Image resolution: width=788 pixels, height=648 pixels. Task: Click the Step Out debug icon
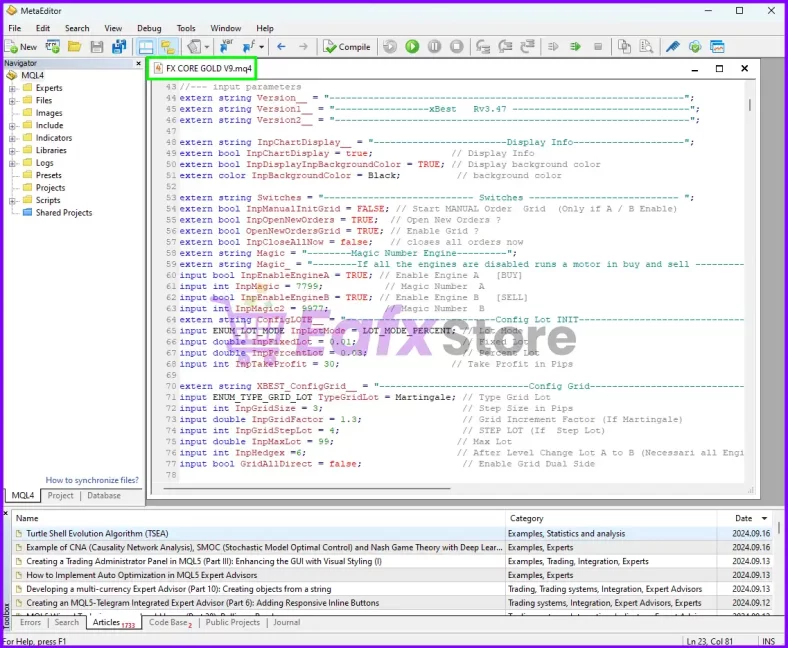point(527,47)
